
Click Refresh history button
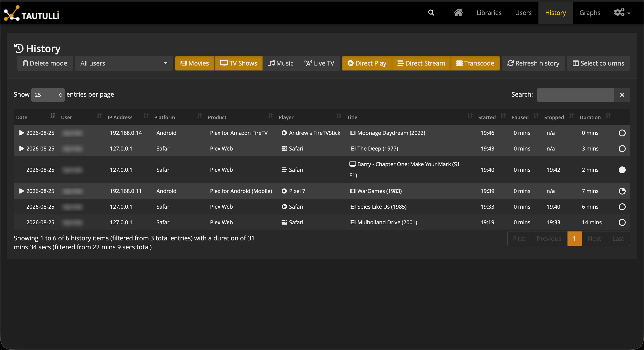point(533,63)
